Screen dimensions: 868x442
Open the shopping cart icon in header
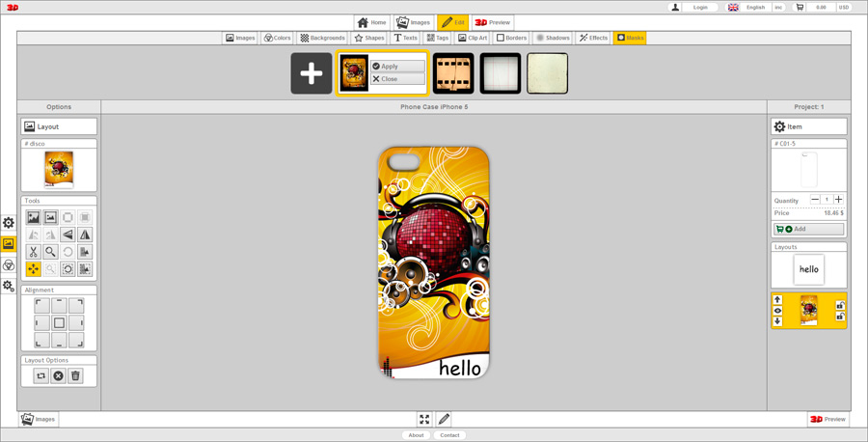[800, 7]
